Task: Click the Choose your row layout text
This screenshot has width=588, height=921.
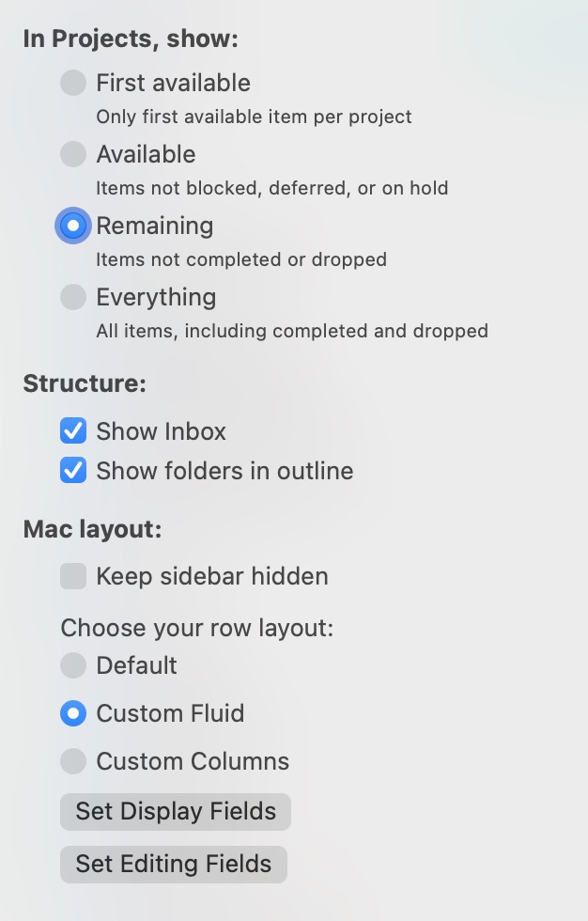Action: [x=196, y=628]
